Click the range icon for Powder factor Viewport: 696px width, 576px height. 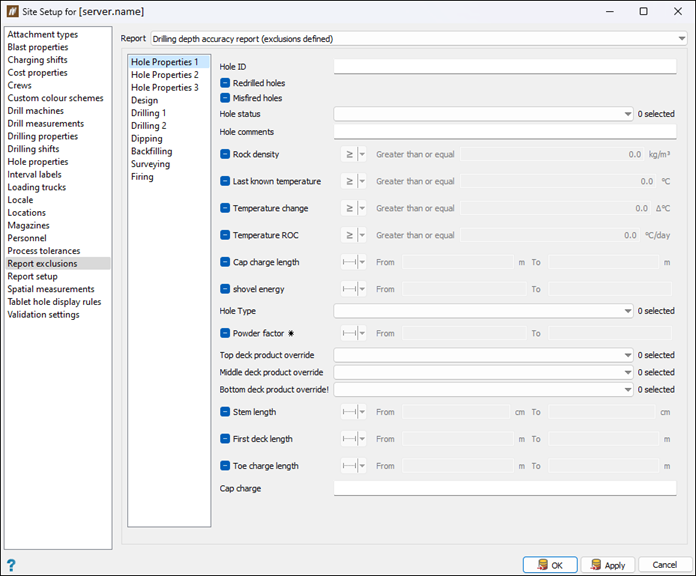(x=348, y=334)
